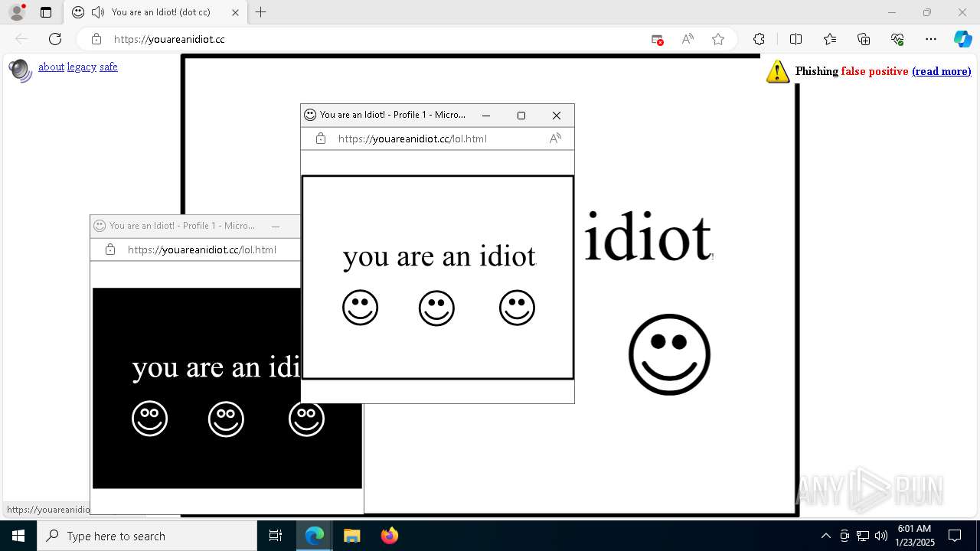Toggle Split screen view
This screenshot has height=551, width=980.
[795, 39]
